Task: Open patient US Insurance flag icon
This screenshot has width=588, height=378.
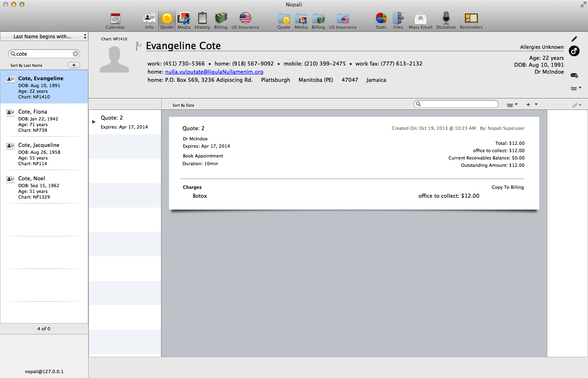Action: [x=245, y=21]
